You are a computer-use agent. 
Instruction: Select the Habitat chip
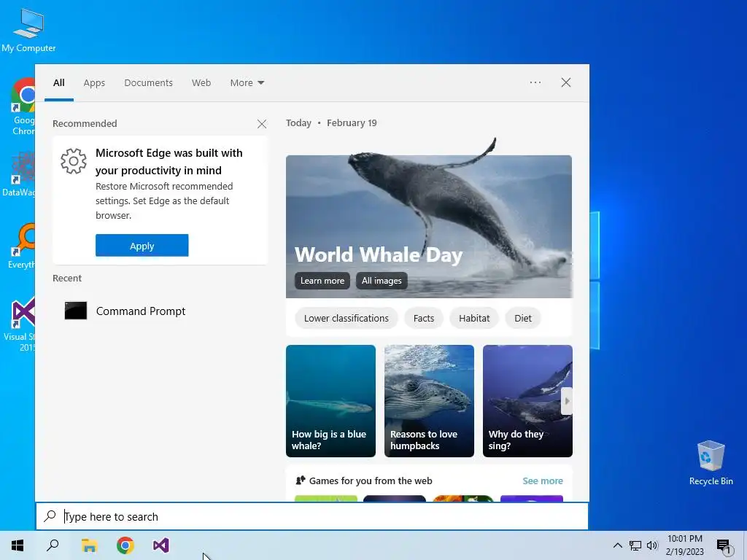click(x=474, y=318)
